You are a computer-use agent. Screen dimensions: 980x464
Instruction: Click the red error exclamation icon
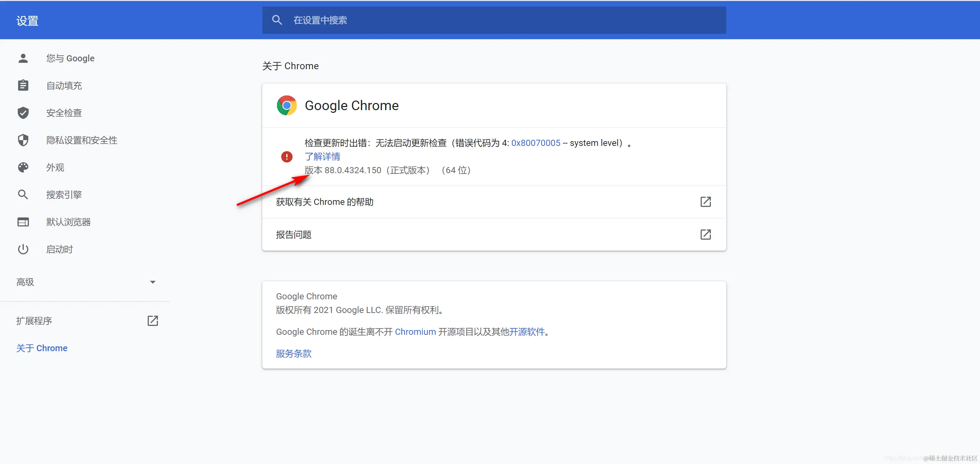tap(287, 157)
